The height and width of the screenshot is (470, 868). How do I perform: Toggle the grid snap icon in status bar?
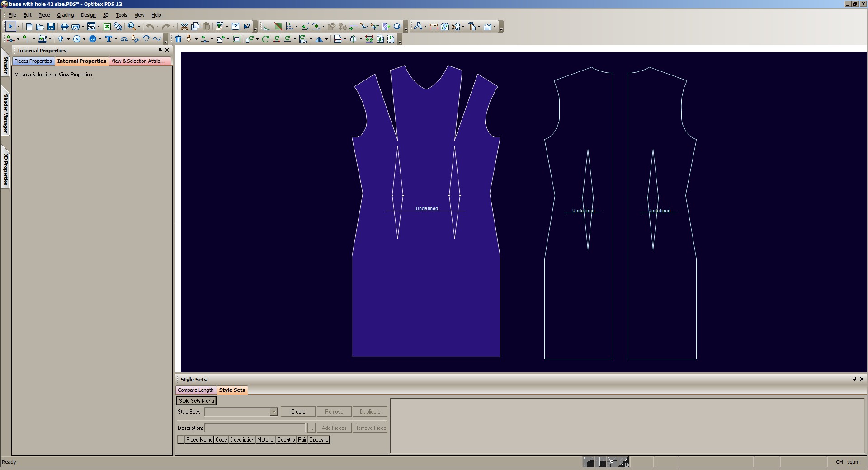pos(624,462)
